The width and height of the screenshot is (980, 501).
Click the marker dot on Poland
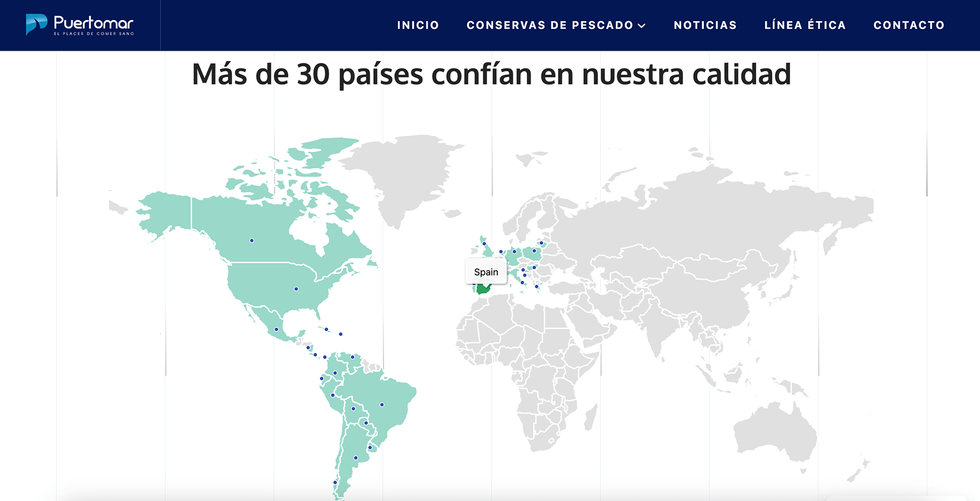[534, 250]
